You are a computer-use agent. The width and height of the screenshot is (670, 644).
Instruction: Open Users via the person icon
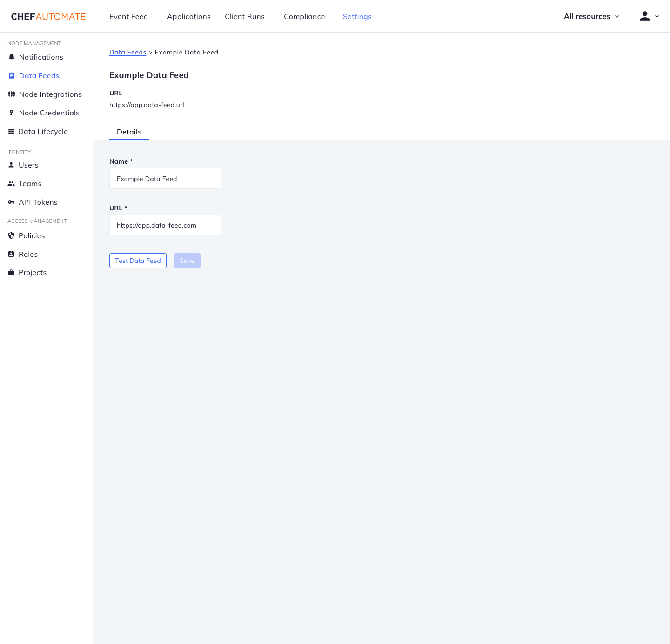[11, 165]
